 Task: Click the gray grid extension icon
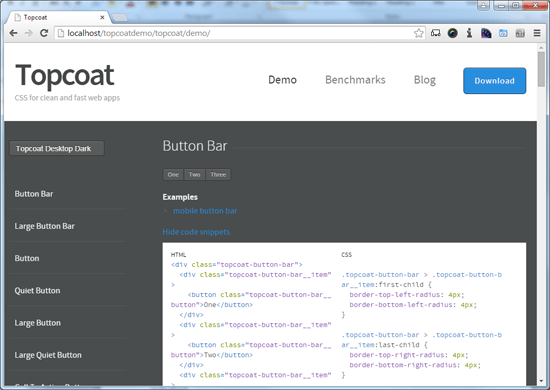tap(520, 33)
